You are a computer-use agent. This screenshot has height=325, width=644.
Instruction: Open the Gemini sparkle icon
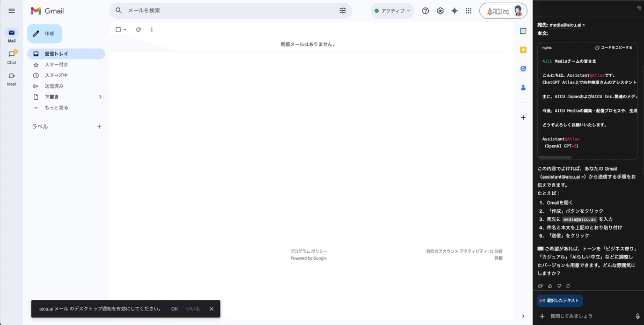tap(455, 11)
